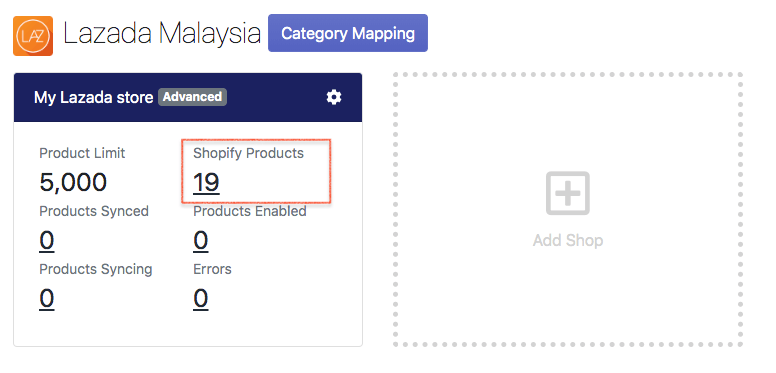Click the Shopify Products count 19
This screenshot has height=373, width=776.
206,183
